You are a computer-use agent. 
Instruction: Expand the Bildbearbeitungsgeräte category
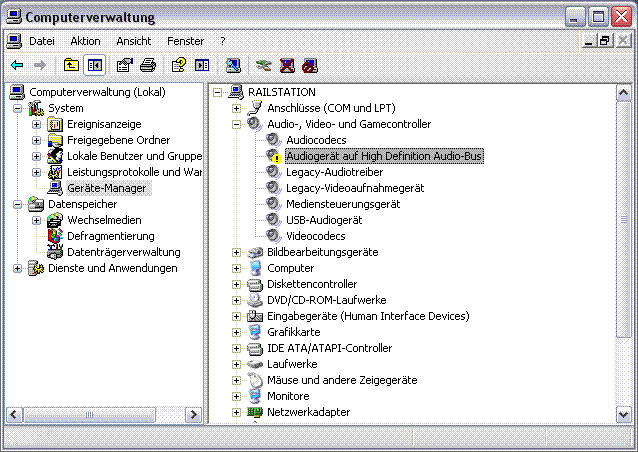(x=236, y=253)
